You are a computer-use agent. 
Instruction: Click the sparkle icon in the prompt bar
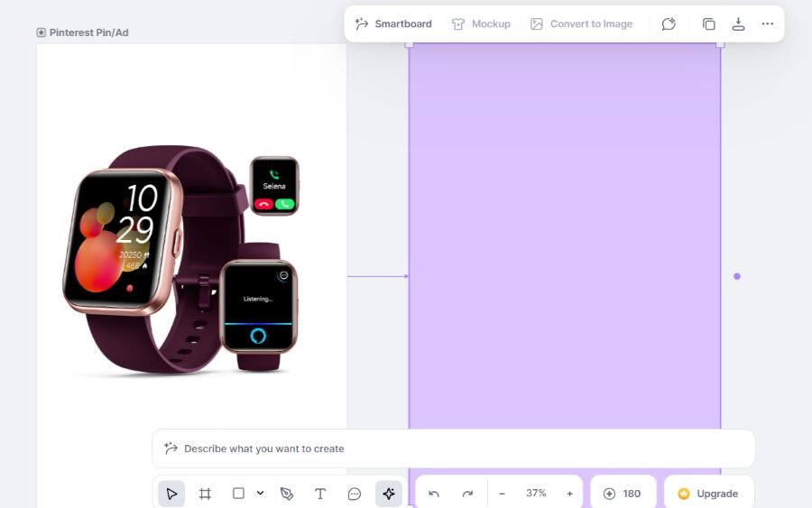[171, 448]
